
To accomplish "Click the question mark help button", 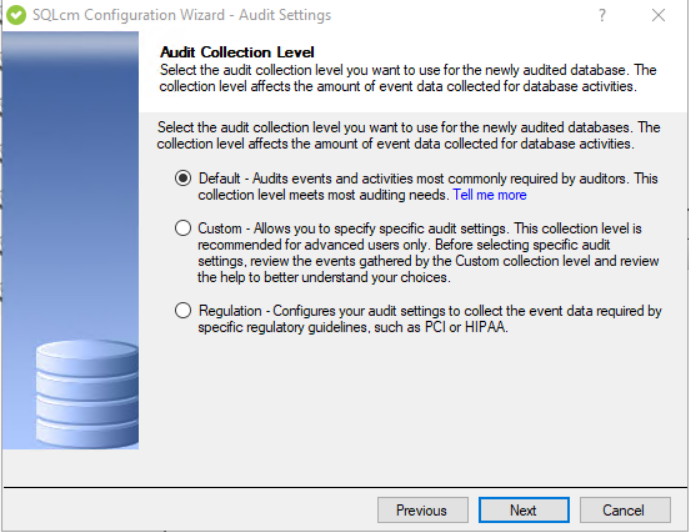I will pyautogui.click(x=602, y=15).
